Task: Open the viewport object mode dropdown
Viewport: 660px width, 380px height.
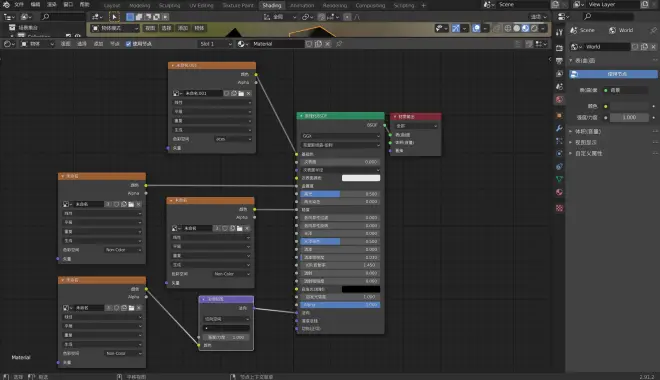Action: 115,28
